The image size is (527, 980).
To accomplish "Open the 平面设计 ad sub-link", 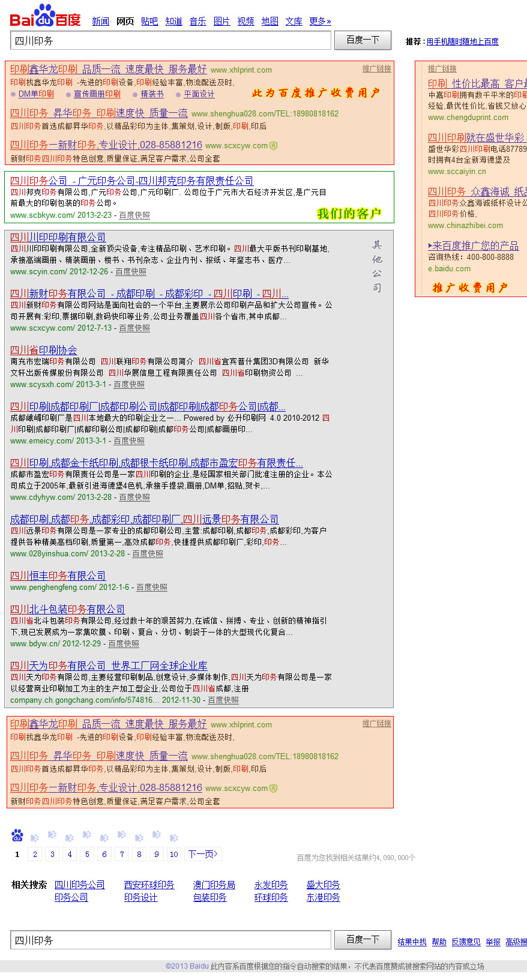I will (199, 94).
